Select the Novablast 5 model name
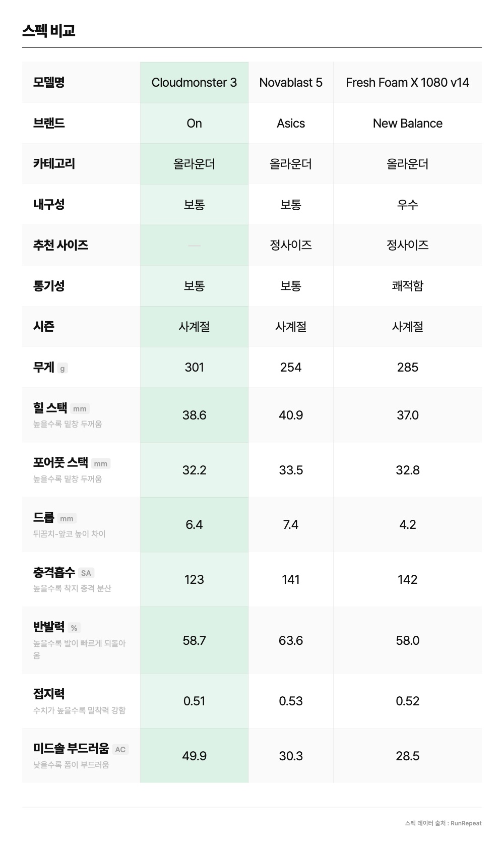 [291, 83]
